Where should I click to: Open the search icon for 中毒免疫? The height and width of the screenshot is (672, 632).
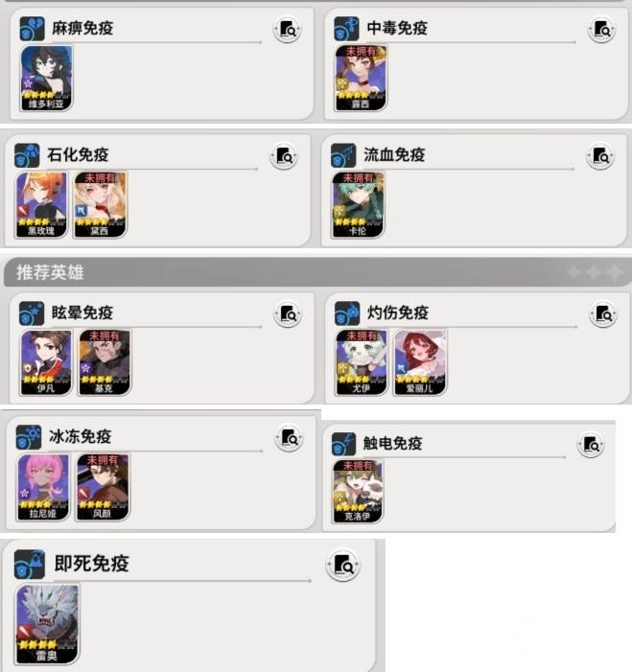pos(601,31)
